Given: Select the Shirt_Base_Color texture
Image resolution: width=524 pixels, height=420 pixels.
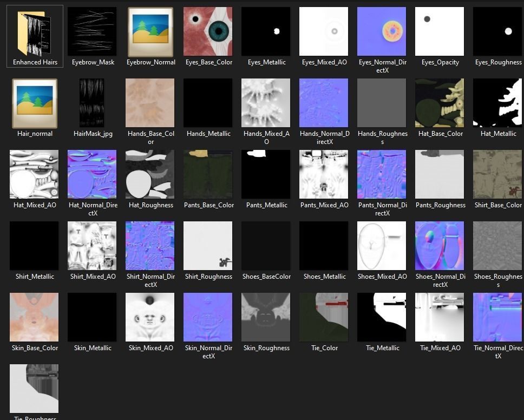Looking at the screenshot, I should (x=497, y=174).
